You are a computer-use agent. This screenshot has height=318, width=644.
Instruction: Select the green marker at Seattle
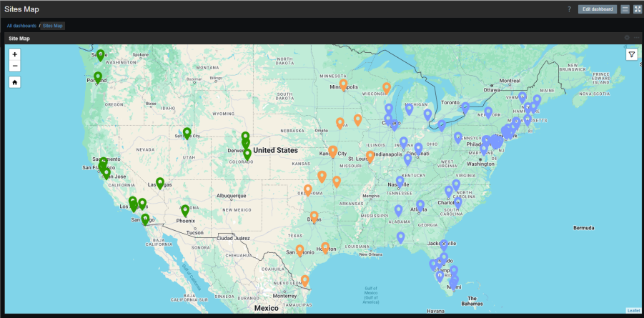[100, 55]
